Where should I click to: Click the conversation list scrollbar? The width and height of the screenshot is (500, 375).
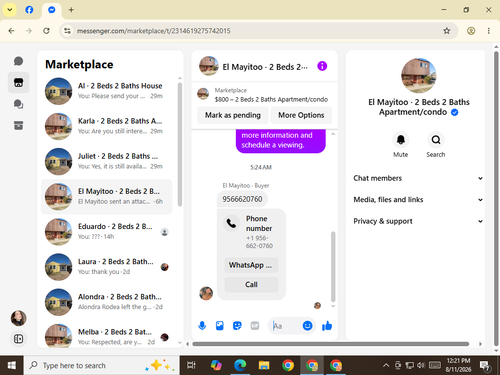(180, 145)
